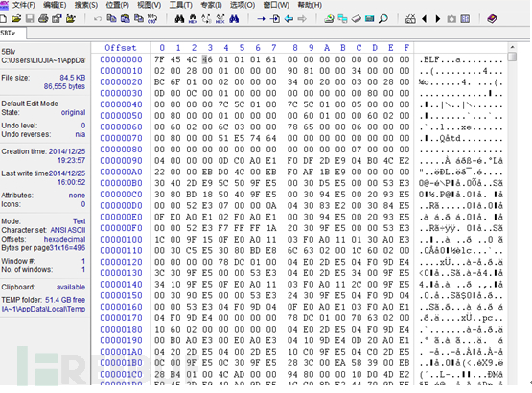Screen dimensions: 532x393
Task: Click the Clipboard available value
Action: click(71, 288)
